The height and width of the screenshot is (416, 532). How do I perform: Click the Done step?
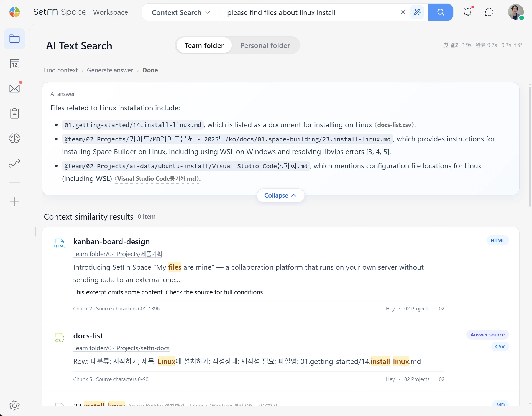pyautogui.click(x=150, y=70)
